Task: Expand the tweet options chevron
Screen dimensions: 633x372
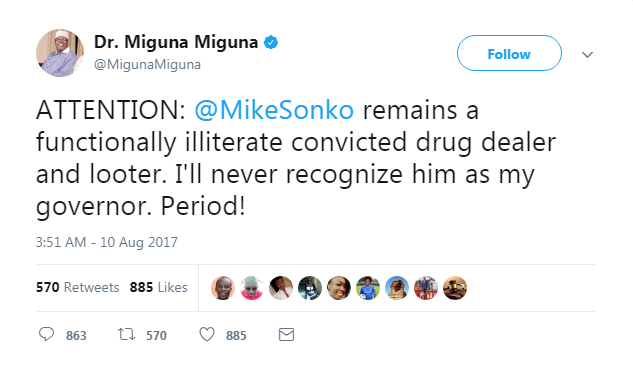Action: coord(587,54)
